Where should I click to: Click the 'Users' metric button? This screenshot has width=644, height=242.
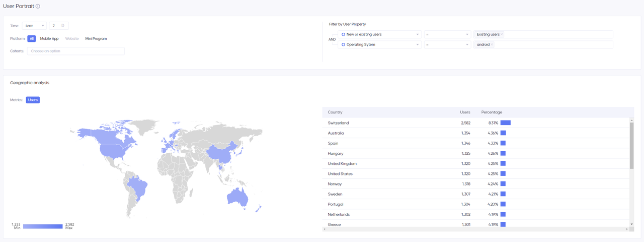[x=33, y=100]
